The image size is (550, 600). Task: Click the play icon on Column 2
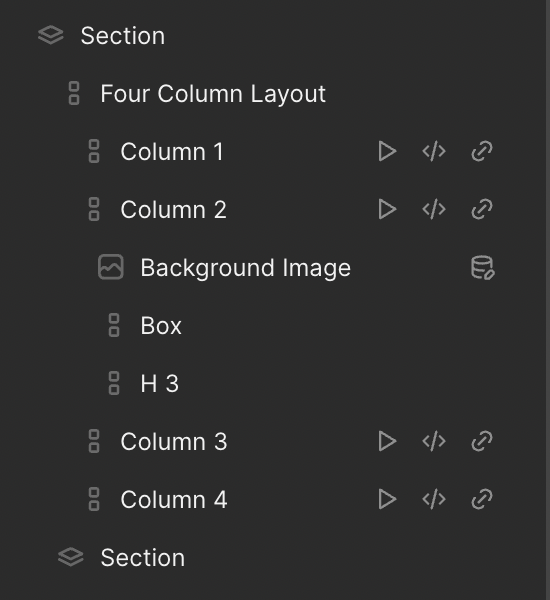coord(387,209)
